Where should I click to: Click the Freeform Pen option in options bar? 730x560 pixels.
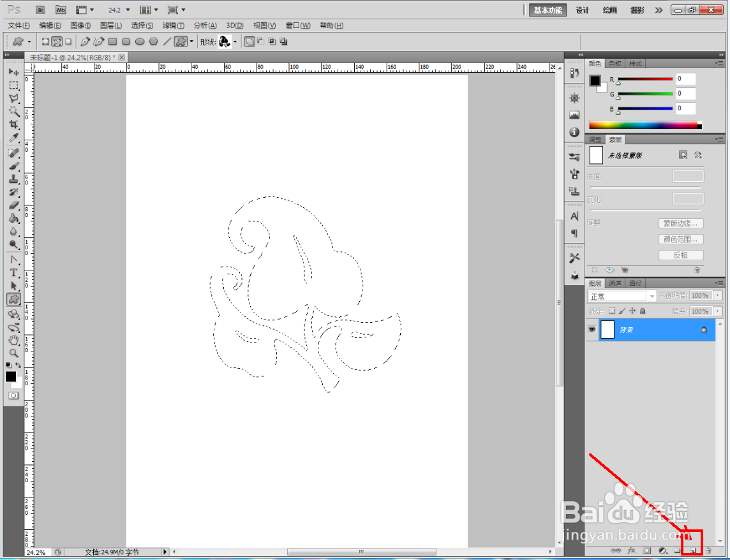tap(99, 42)
